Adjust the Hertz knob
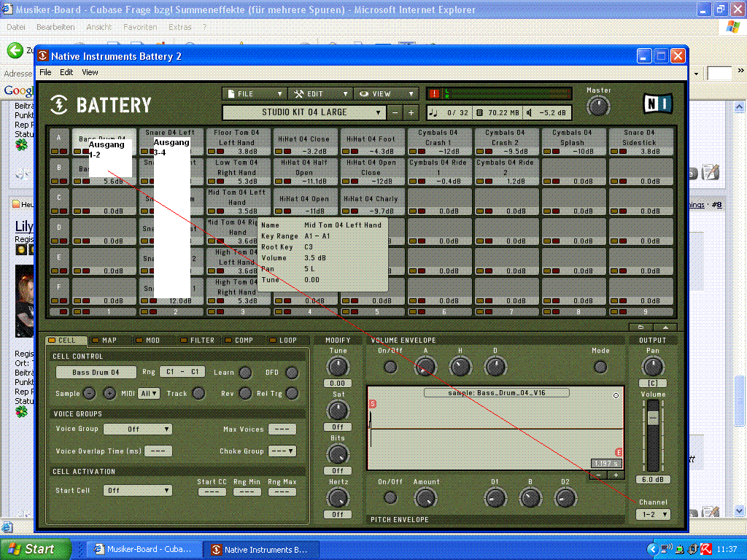This screenshot has height=560, width=747. coord(338,498)
